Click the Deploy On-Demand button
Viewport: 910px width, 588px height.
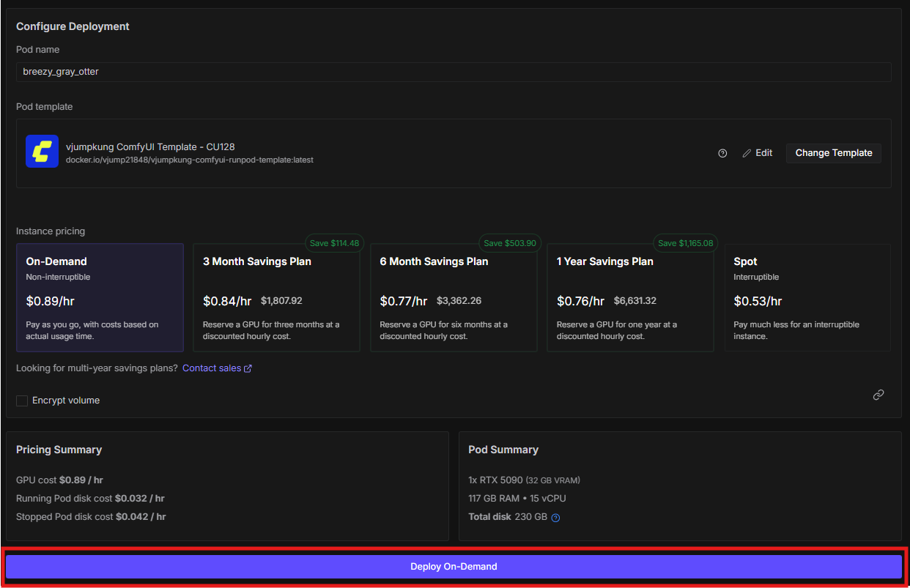pos(454,567)
